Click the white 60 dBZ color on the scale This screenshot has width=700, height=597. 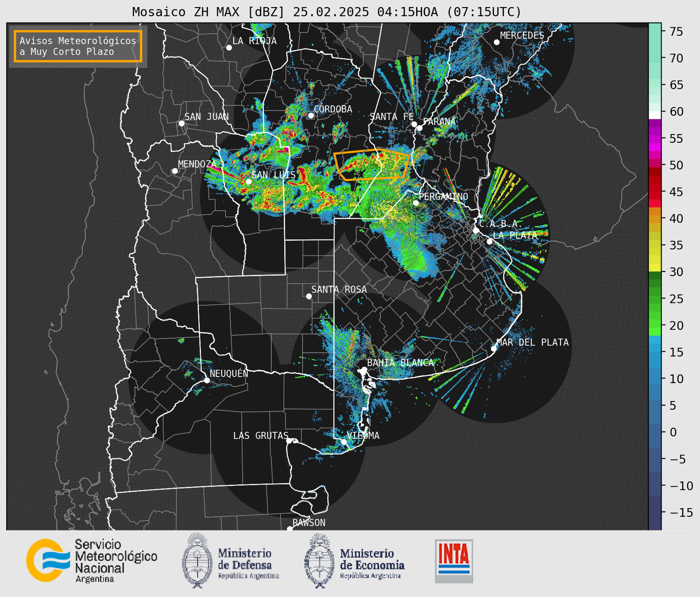(x=655, y=115)
